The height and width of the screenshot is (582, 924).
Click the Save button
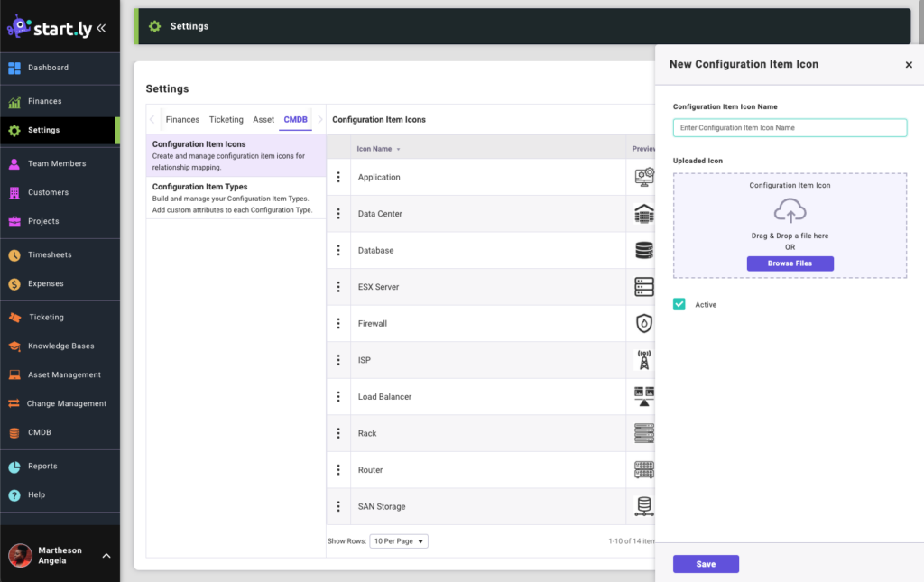tap(706, 564)
